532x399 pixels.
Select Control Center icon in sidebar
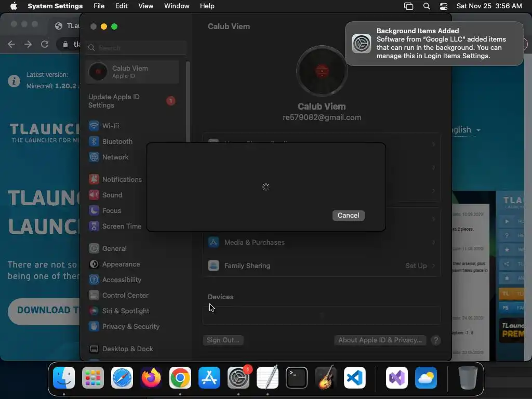point(94,295)
